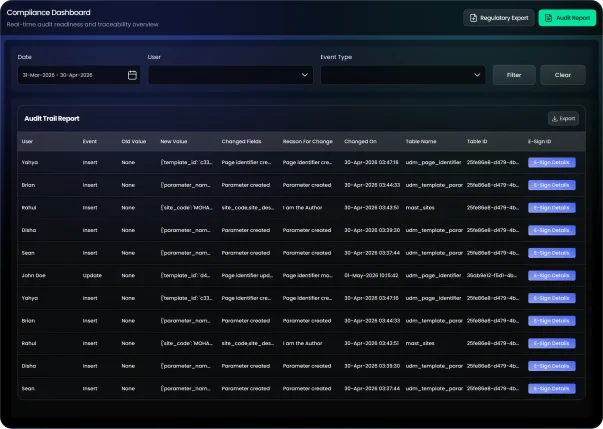Click 'Page identifier mo..' reason cell

[308, 275]
